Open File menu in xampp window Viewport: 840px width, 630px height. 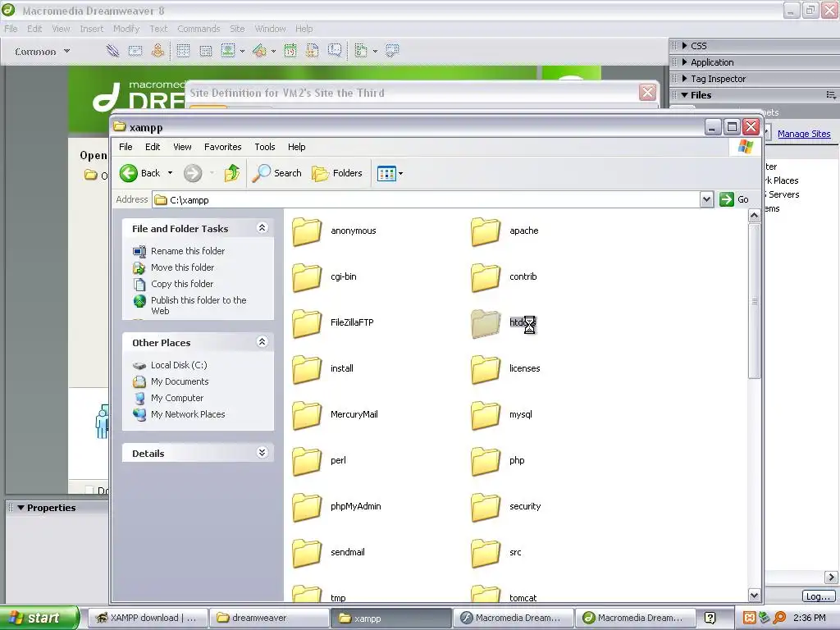pos(126,147)
